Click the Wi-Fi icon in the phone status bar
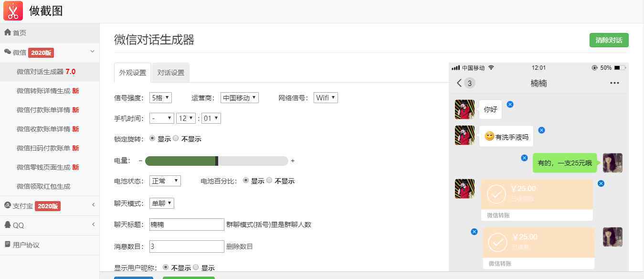The image size is (644, 279). (491, 68)
